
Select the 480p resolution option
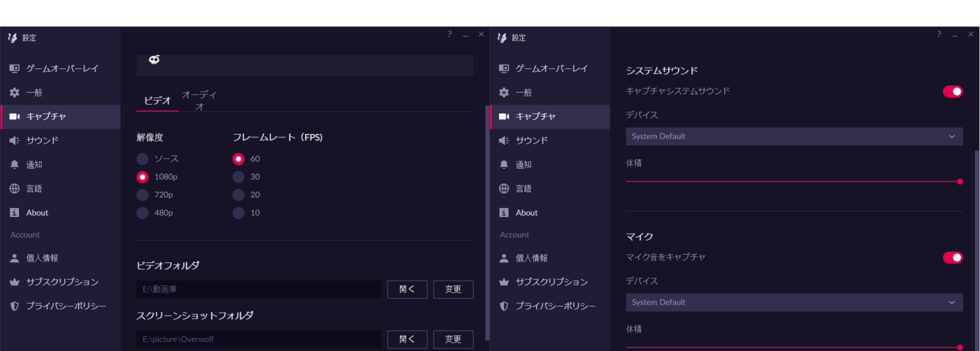coord(143,213)
